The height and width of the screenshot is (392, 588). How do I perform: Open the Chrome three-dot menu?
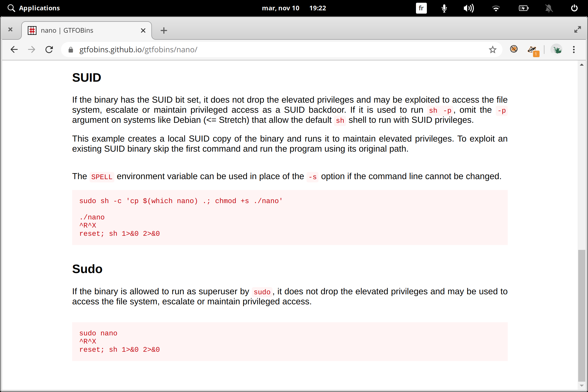(x=574, y=49)
